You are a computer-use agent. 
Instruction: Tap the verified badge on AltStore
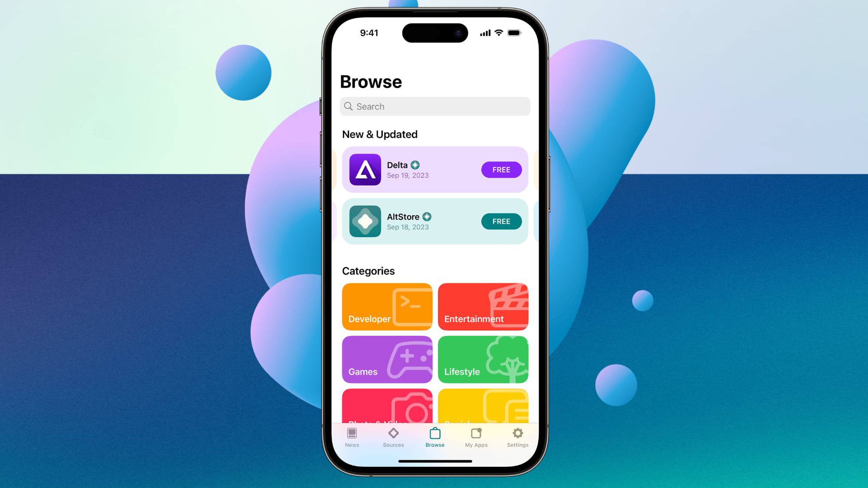427,216
